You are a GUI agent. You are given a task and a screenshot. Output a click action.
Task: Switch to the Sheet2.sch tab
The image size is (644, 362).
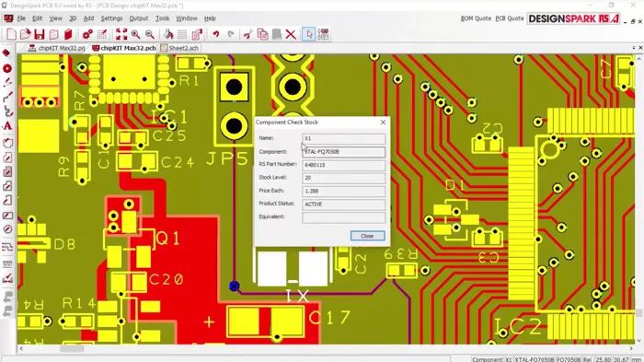point(179,48)
